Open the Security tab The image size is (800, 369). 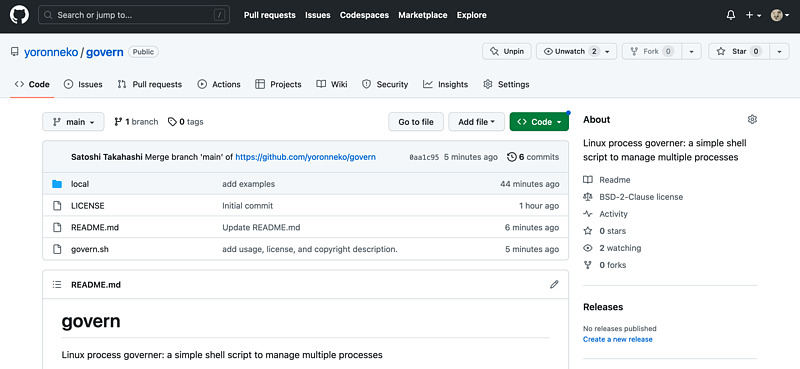coord(385,84)
